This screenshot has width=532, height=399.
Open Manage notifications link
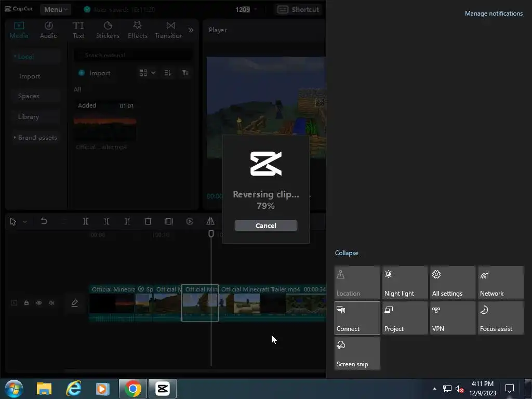click(x=494, y=14)
